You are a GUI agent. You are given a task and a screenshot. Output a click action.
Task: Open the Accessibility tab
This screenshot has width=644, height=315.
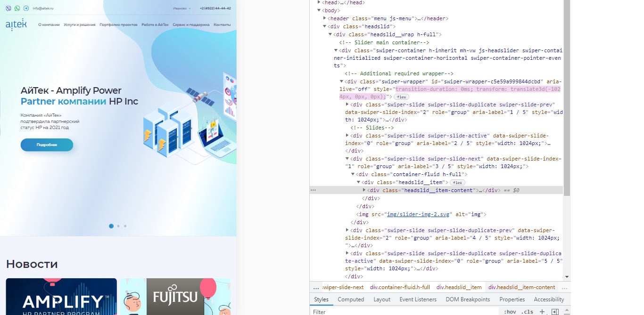(549, 299)
